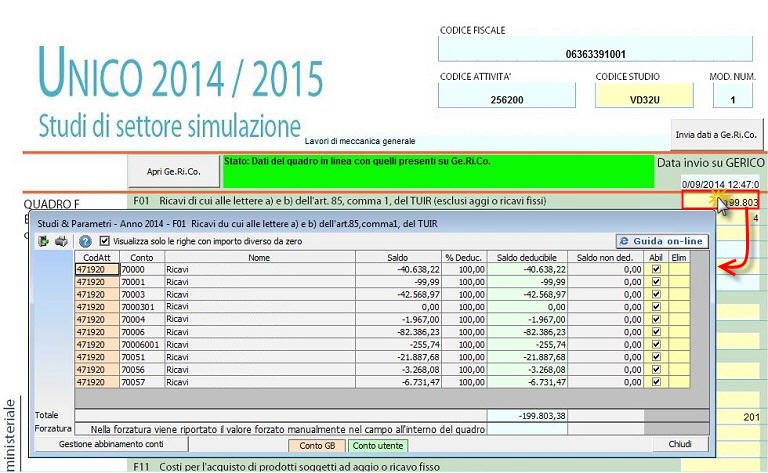Click the Elim cell for account 70057

click(679, 382)
